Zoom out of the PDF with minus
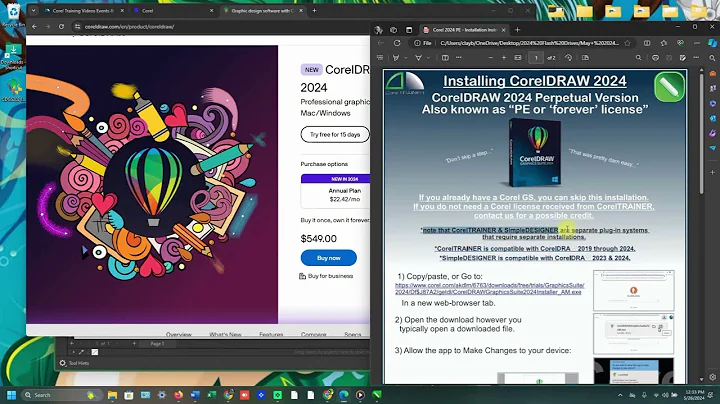 490,58
